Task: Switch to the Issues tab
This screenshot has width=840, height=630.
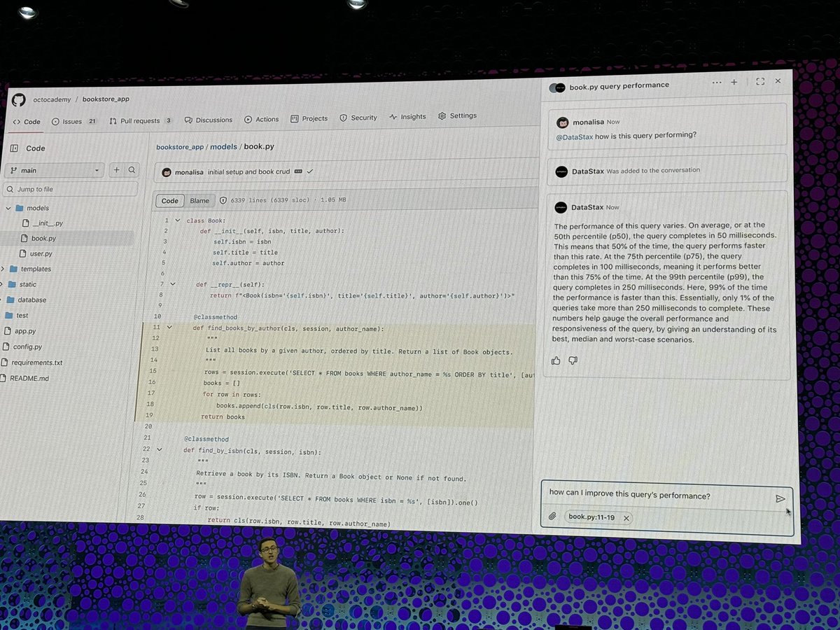Action: pyautogui.click(x=74, y=121)
